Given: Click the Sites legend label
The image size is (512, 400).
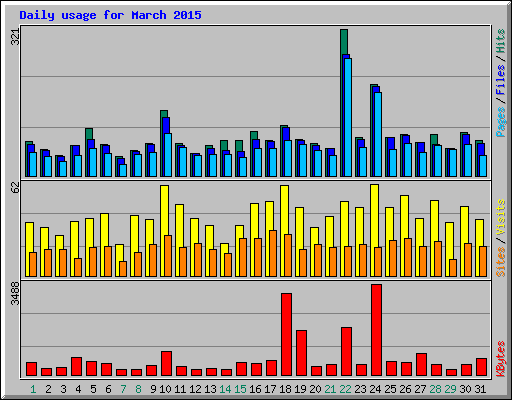Looking at the screenshot, I should click(501, 262).
